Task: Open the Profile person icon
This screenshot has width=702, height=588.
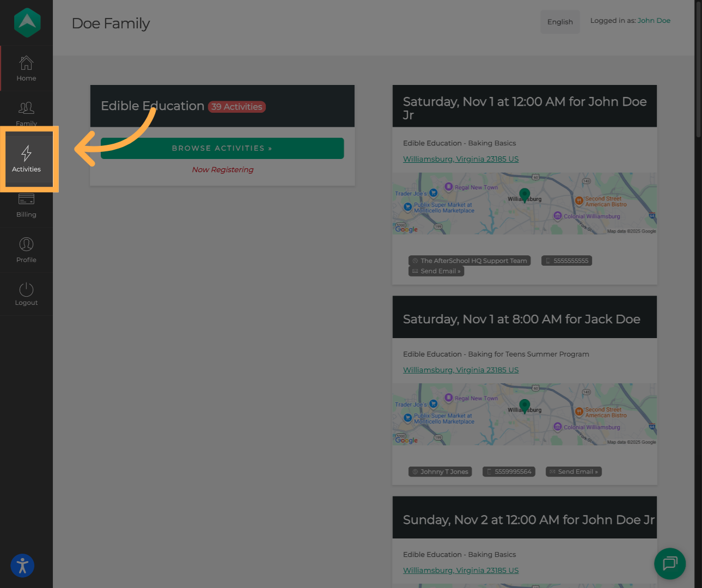Action: [26, 244]
